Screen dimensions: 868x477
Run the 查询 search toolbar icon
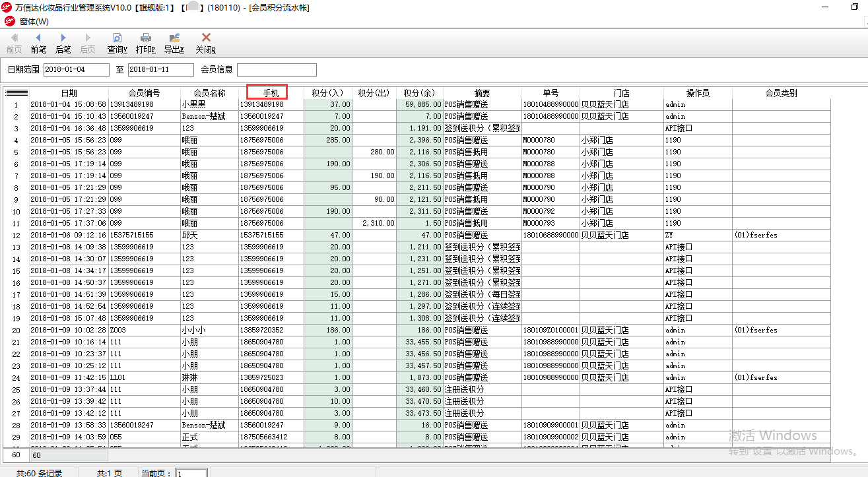point(117,44)
